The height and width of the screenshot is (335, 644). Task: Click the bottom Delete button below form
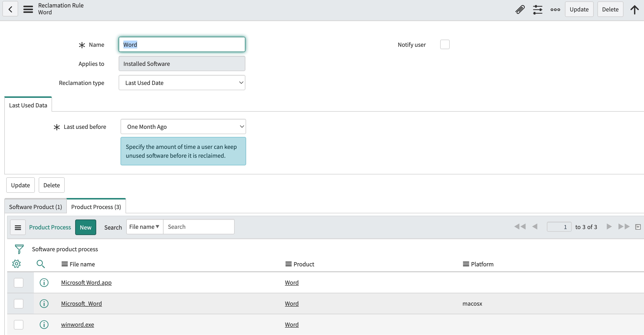click(x=52, y=185)
